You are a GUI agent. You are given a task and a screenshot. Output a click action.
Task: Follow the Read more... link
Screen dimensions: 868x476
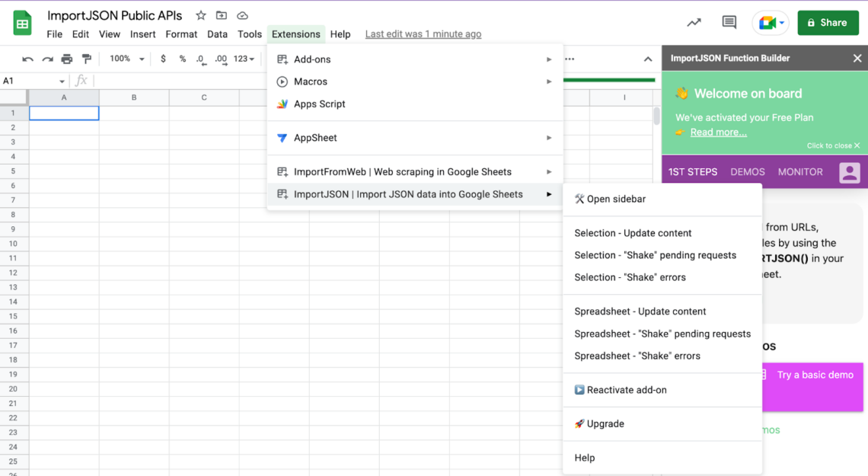click(x=718, y=133)
